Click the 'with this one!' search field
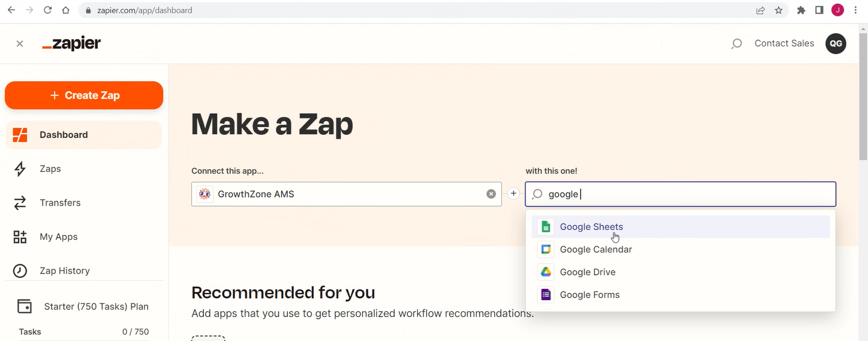This screenshot has height=341, width=868. [x=680, y=194]
